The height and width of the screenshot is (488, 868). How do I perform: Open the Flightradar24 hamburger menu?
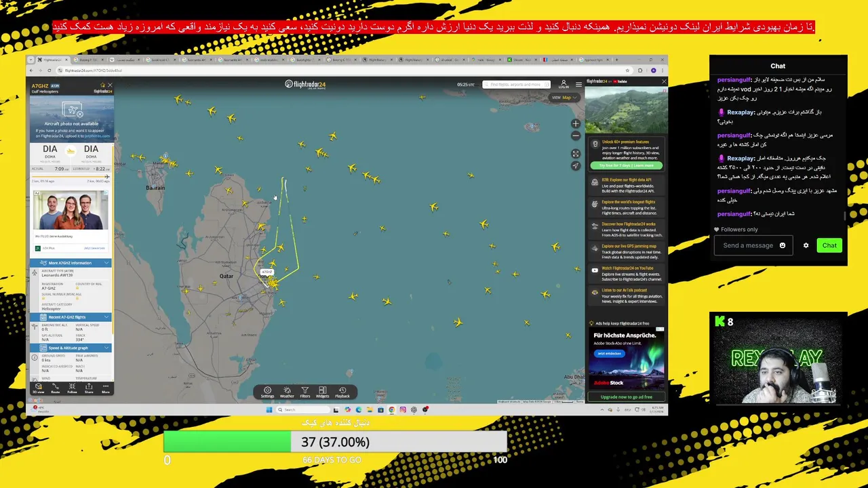click(x=578, y=84)
